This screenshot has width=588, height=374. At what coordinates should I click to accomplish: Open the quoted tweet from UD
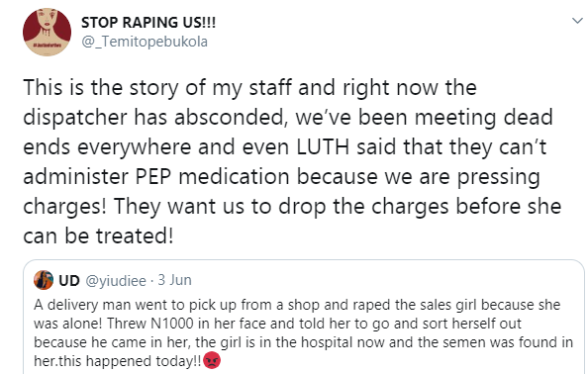[x=304, y=317]
